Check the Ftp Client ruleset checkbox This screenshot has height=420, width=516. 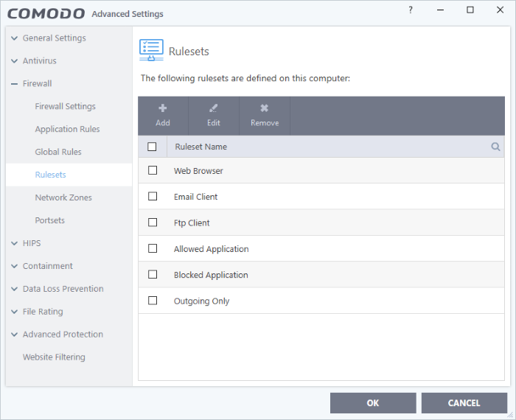pyautogui.click(x=153, y=223)
